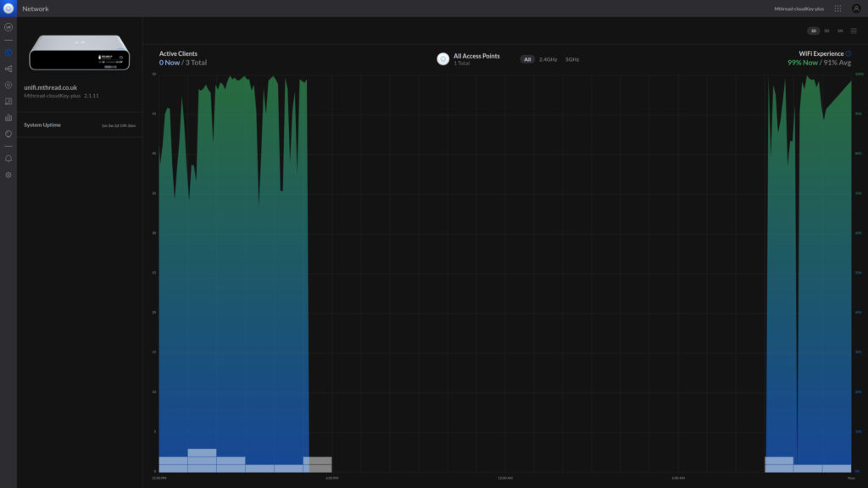Switch chart range to 1W
This screenshot has height=488, width=868.
(x=826, y=30)
